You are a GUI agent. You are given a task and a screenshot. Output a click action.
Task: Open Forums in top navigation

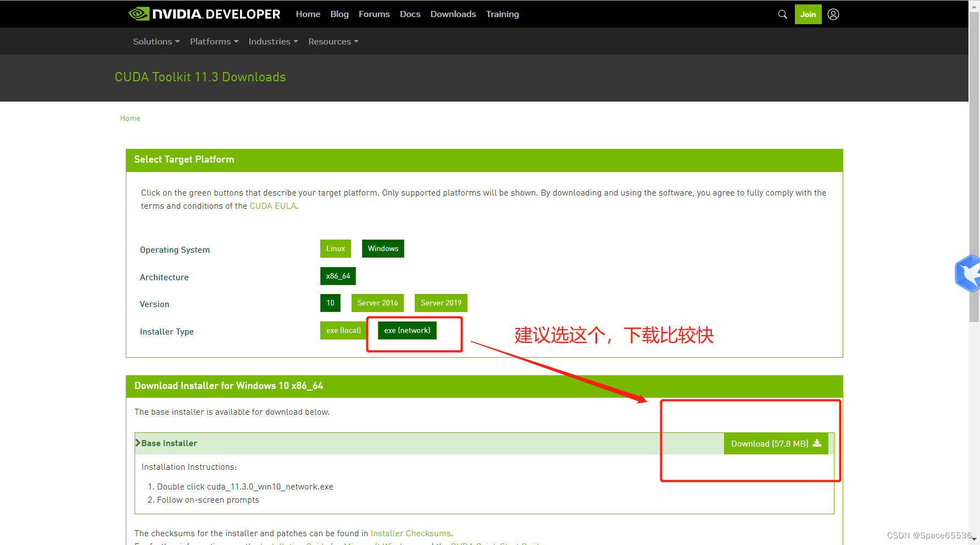374,14
